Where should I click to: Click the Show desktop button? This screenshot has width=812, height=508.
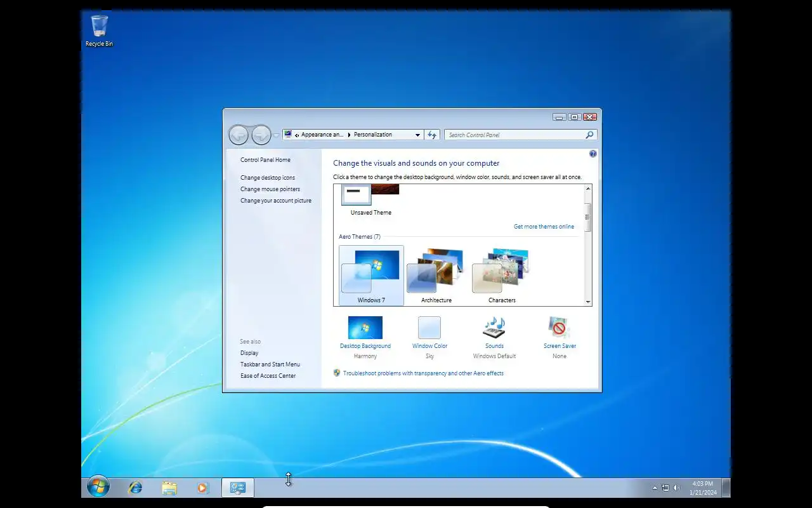tap(726, 488)
